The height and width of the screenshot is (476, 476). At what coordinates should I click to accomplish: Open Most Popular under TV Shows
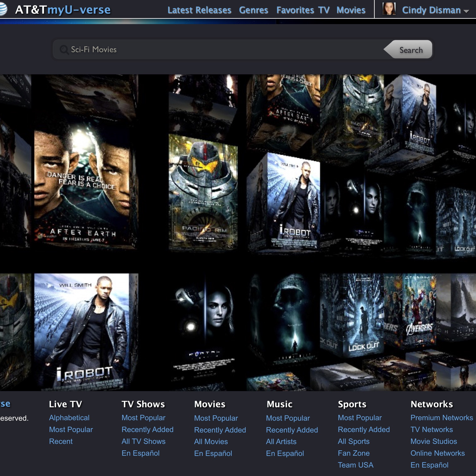tap(143, 418)
